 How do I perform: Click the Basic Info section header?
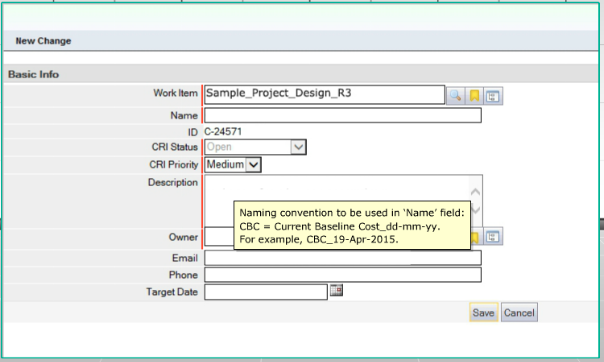pos(34,74)
